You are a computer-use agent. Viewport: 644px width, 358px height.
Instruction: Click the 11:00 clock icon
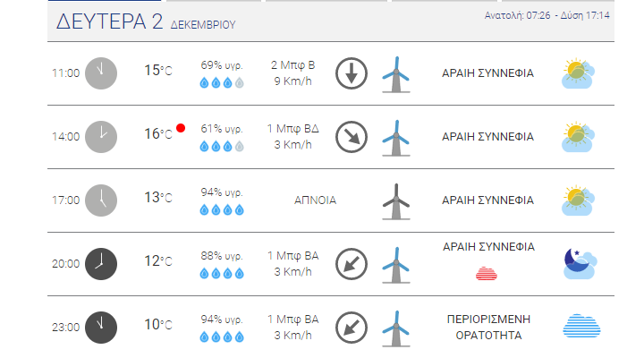point(101,73)
